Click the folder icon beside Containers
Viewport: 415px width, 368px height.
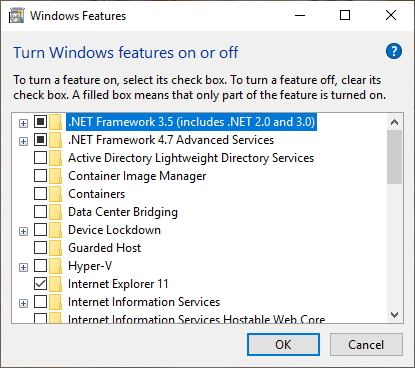click(x=55, y=194)
